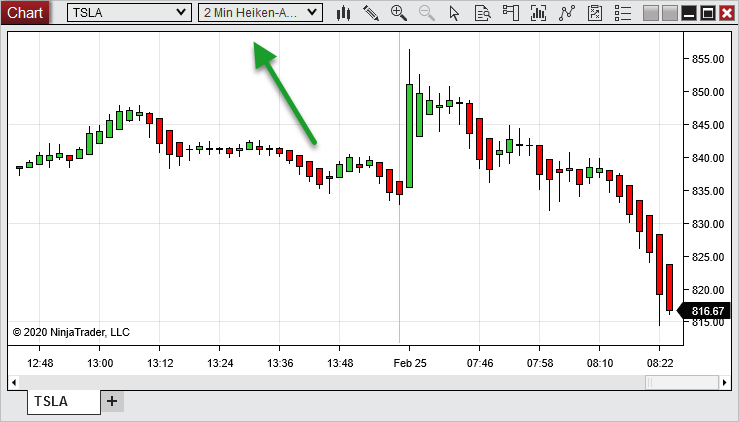Open the indicators line icon
The image size is (739, 422).
(567, 13)
